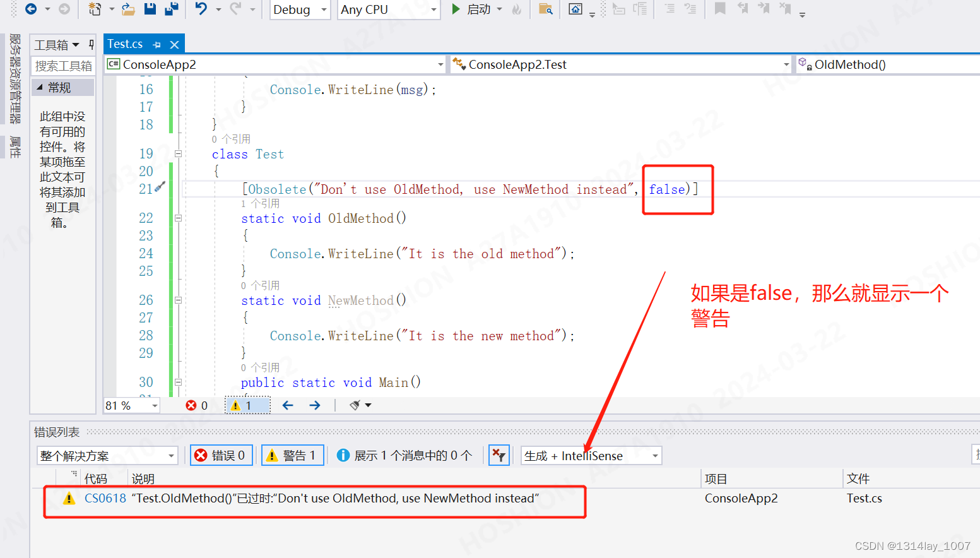This screenshot has width=980, height=558.
Task: Click the Clear Bookmarks icon
Action: point(785,8)
